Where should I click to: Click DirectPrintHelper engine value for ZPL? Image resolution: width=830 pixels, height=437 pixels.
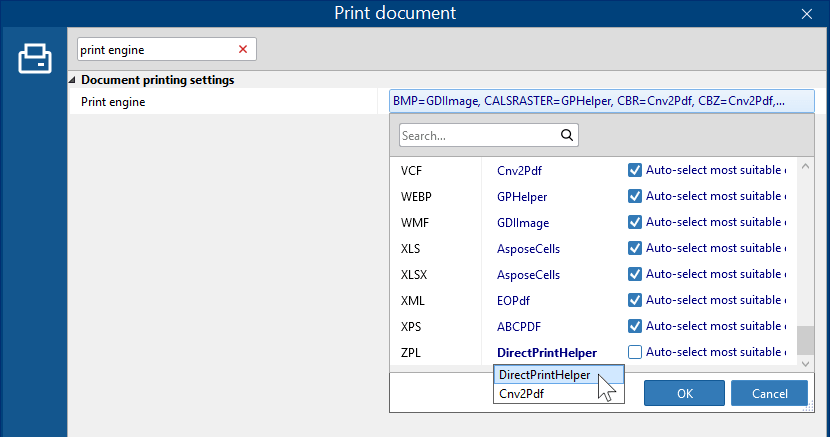click(547, 352)
